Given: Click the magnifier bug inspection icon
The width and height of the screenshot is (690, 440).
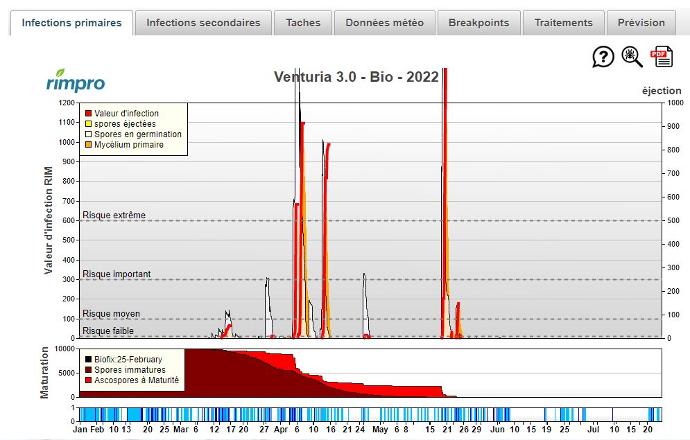Looking at the screenshot, I should [x=632, y=57].
